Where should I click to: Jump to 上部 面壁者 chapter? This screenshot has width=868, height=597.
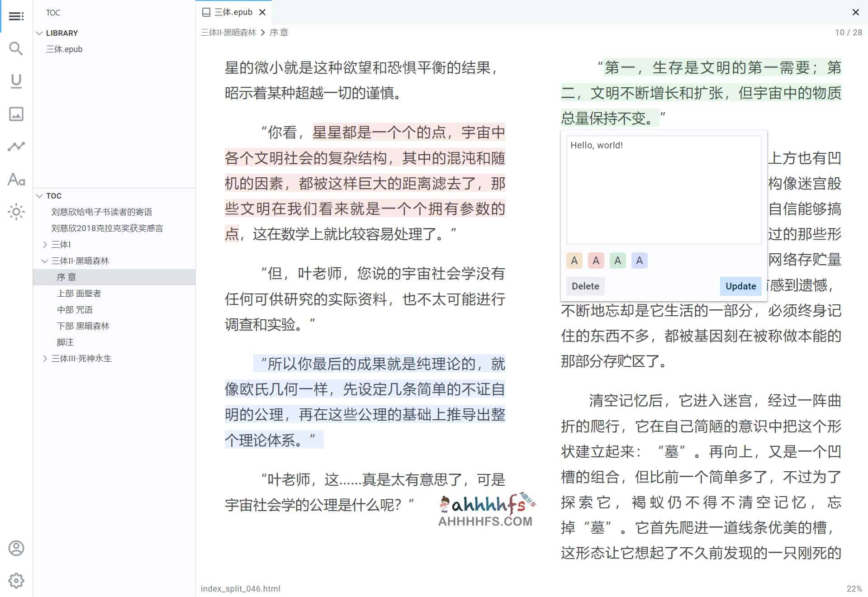point(79,294)
